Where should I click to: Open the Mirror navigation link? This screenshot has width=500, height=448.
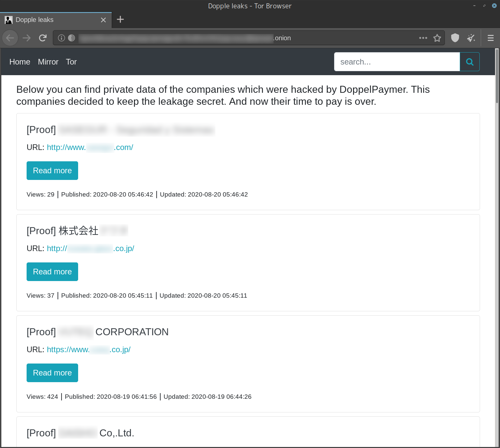pos(48,62)
